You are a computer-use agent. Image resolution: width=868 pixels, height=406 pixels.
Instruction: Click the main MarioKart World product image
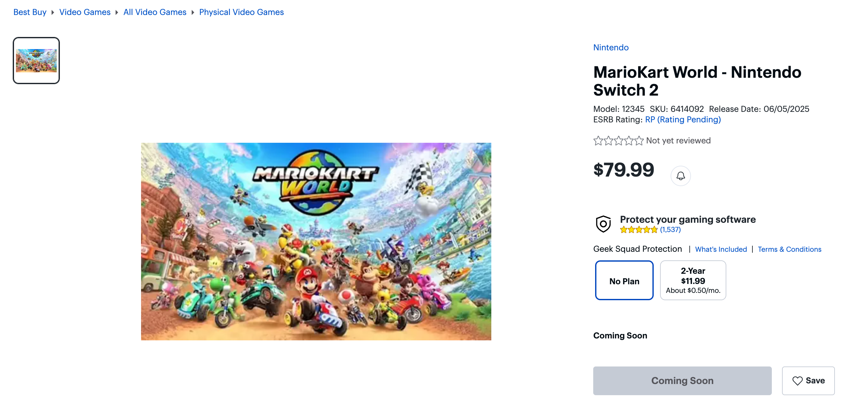316,242
